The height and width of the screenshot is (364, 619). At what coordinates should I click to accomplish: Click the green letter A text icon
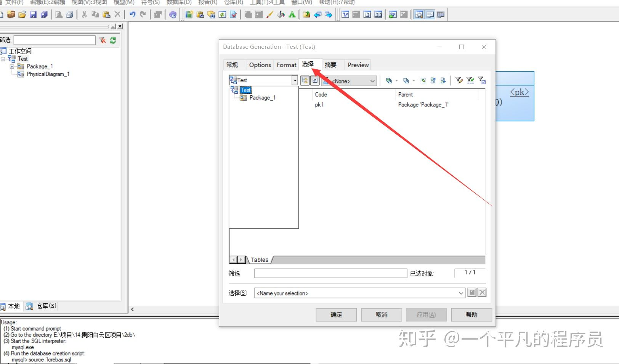coord(292,15)
